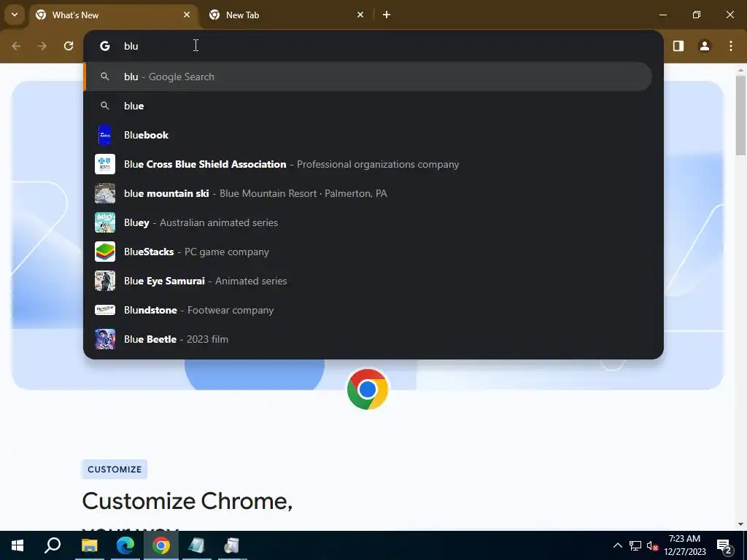Image resolution: width=747 pixels, height=560 pixels.
Task: Open the notification center icon
Action: pyautogui.click(x=724, y=545)
